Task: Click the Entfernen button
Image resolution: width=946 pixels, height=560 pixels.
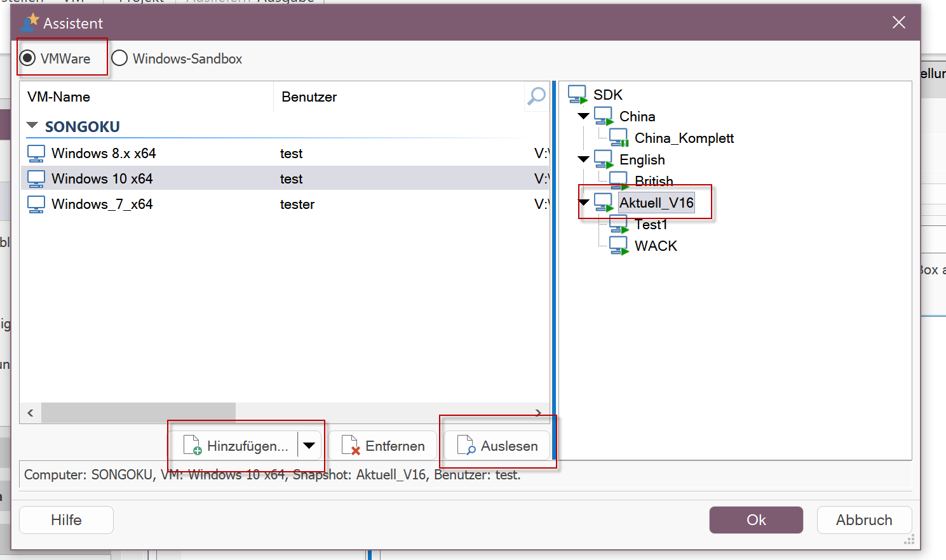Action: click(x=383, y=446)
